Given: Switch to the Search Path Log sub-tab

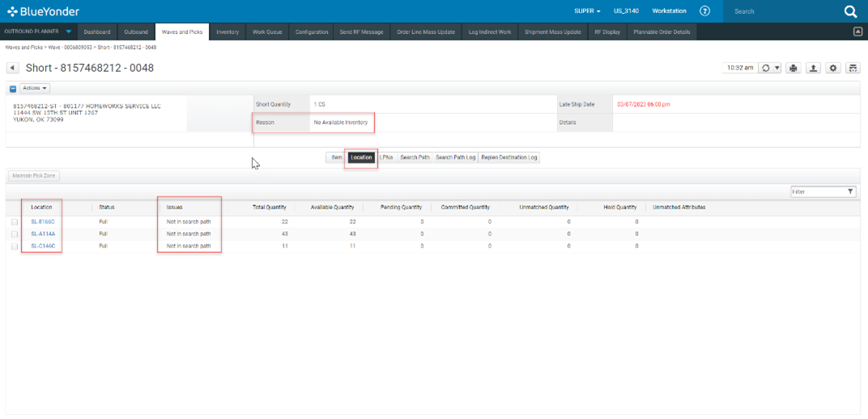Looking at the screenshot, I should (x=456, y=158).
